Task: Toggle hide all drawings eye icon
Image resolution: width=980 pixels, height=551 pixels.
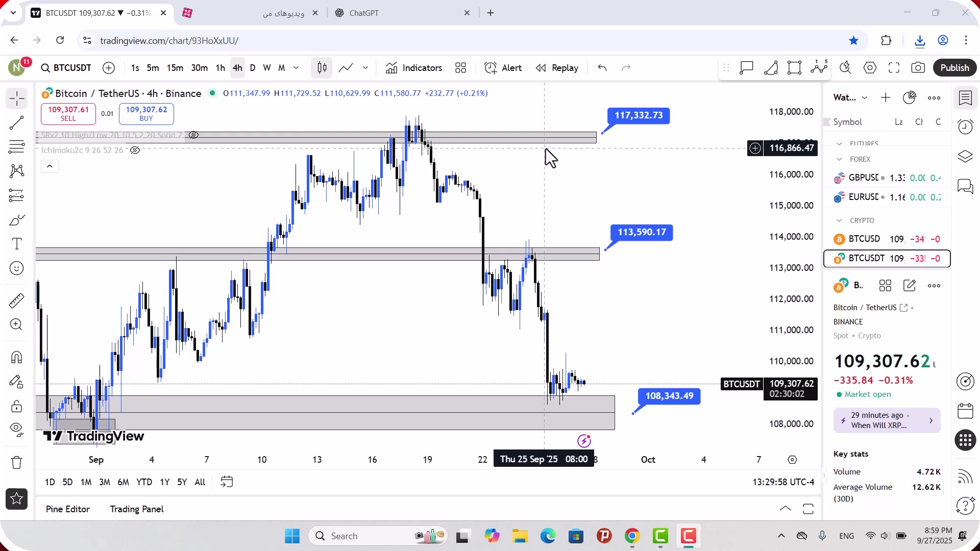Action: click(16, 430)
